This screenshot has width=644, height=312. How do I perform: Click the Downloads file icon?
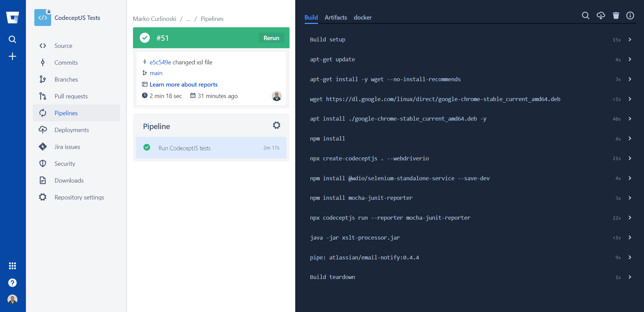click(x=43, y=181)
